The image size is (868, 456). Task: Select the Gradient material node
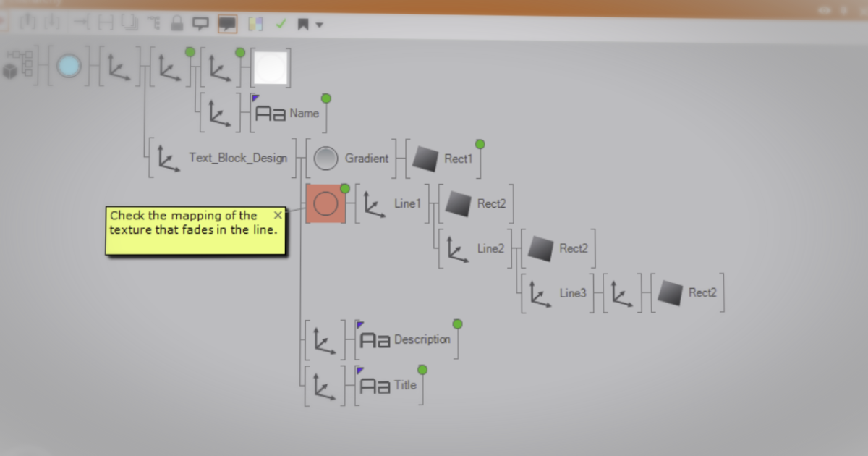click(326, 159)
